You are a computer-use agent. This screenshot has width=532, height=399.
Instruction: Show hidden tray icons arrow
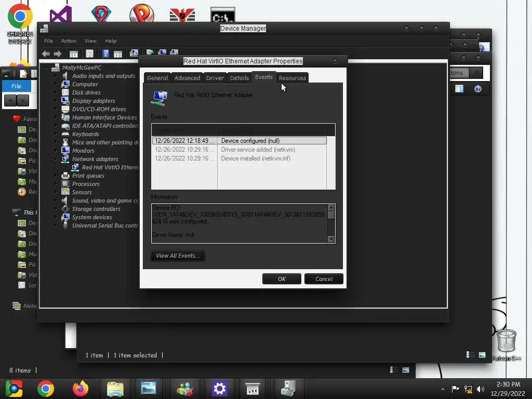pos(443,389)
